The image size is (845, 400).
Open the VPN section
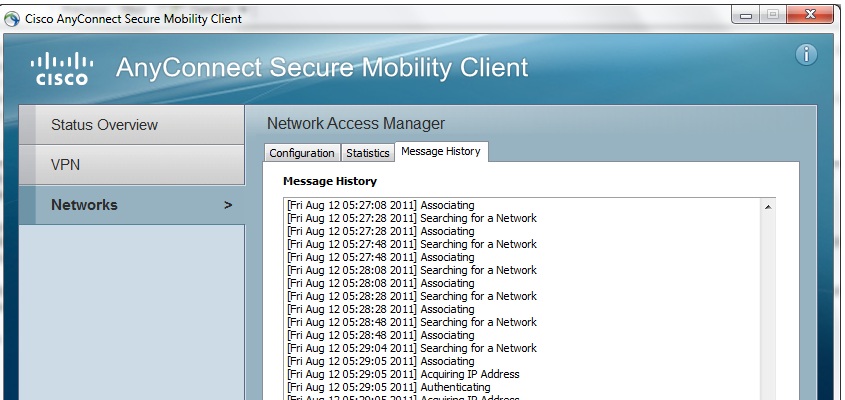132,164
